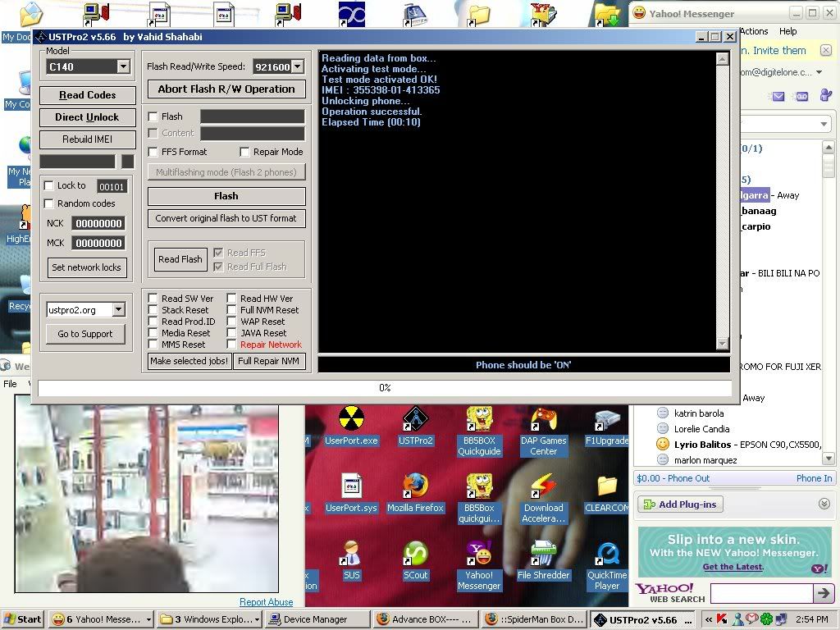Click Abort Flash R/W Operation button

click(x=226, y=89)
